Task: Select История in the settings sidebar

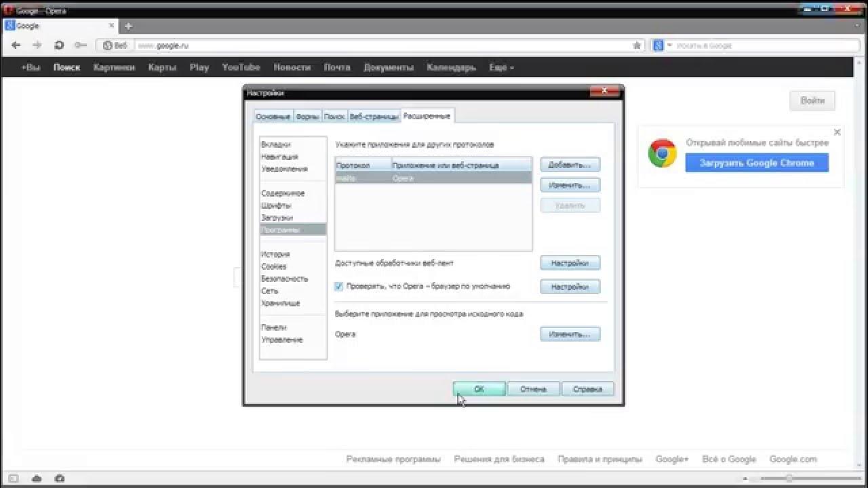Action: point(293,254)
